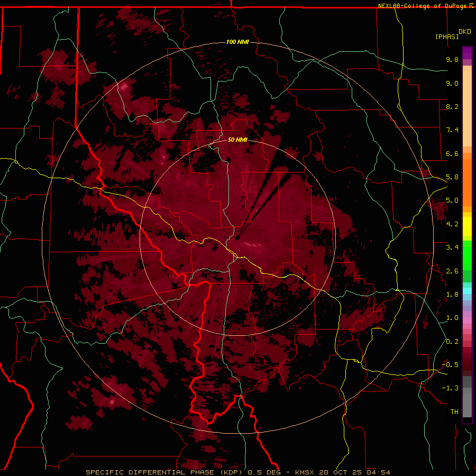
Task: Click the 6.6 legend value
Action: [x=452, y=153]
